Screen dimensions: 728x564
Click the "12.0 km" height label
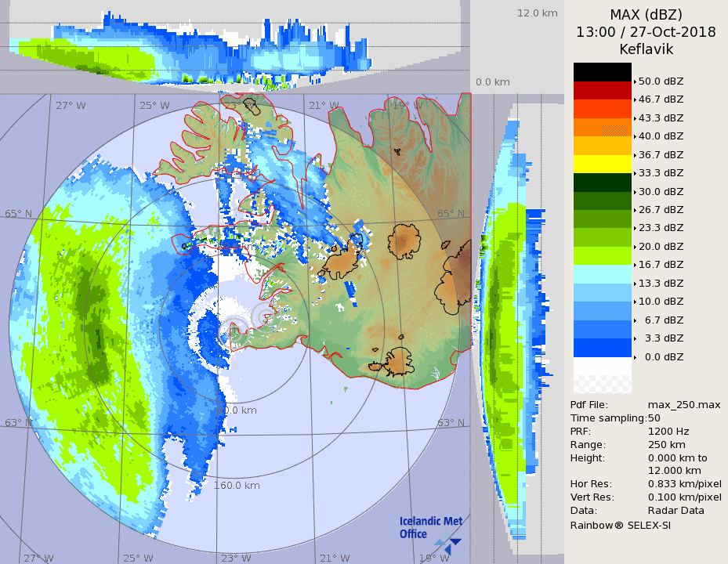(537, 13)
